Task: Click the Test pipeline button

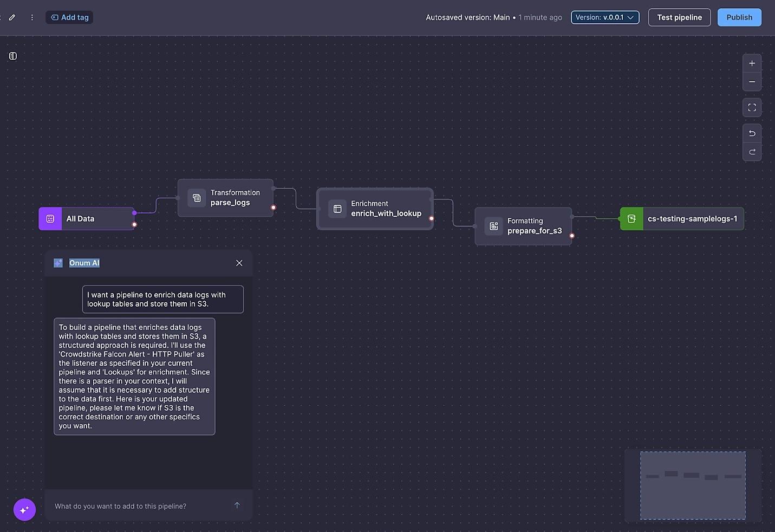Action: [679, 17]
